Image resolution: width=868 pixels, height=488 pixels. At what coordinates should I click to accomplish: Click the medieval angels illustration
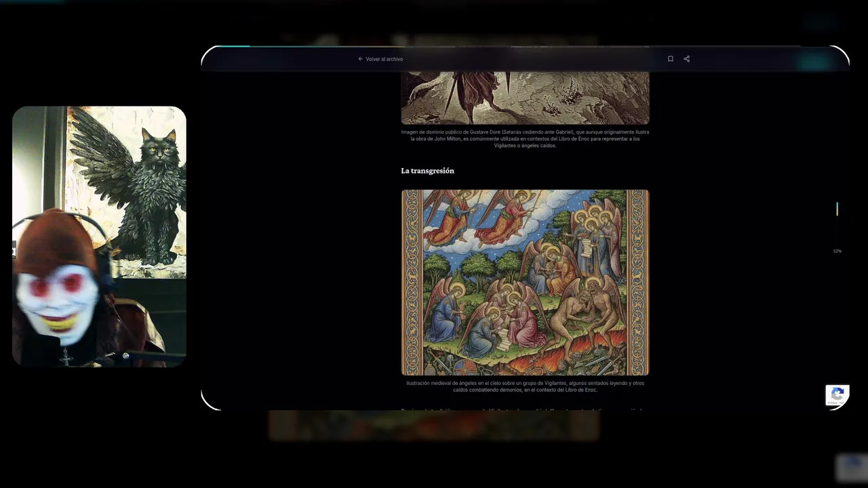(x=525, y=283)
